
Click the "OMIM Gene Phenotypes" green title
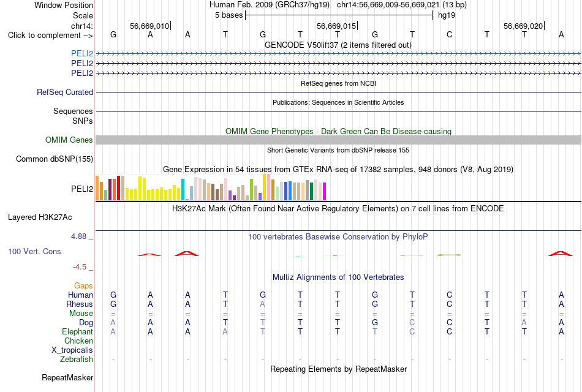tap(338, 132)
